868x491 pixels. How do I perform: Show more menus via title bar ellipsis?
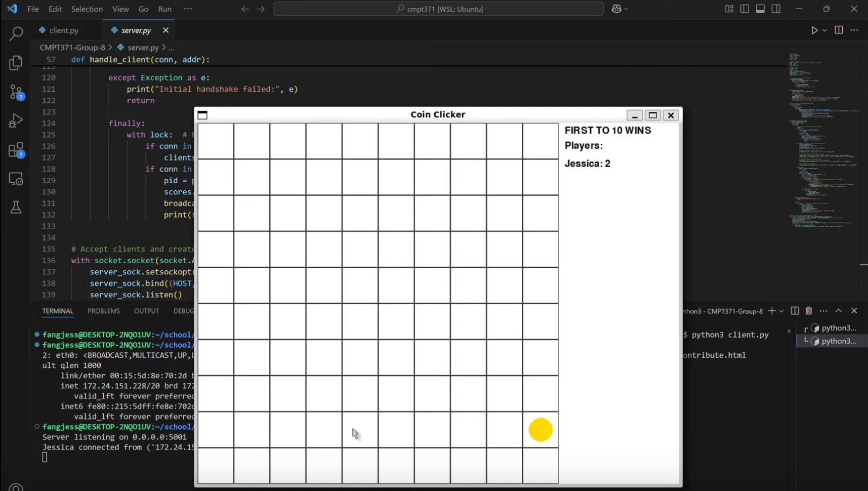pos(188,9)
